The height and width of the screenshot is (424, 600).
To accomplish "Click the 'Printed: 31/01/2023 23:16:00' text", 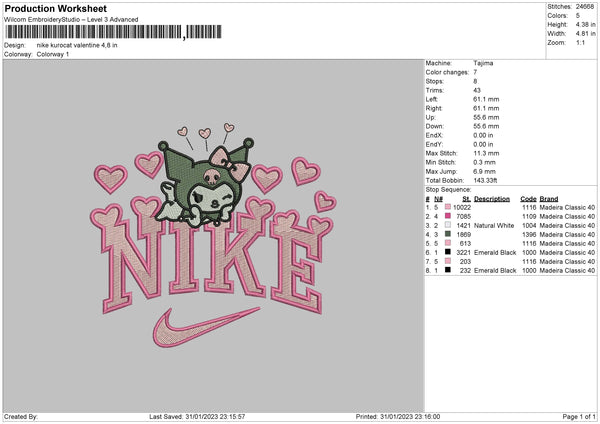I will pos(398,416).
